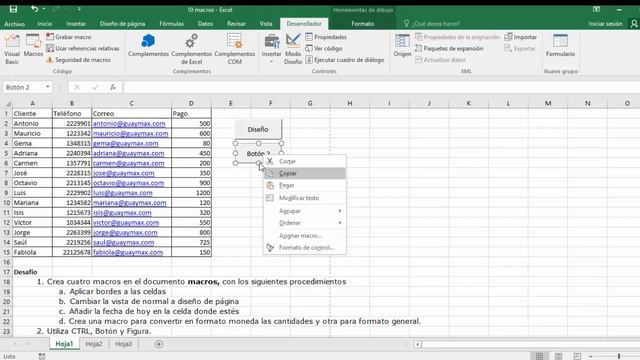Click Iniciar sesión
Screen dimensions: 640x360
click(605, 24)
